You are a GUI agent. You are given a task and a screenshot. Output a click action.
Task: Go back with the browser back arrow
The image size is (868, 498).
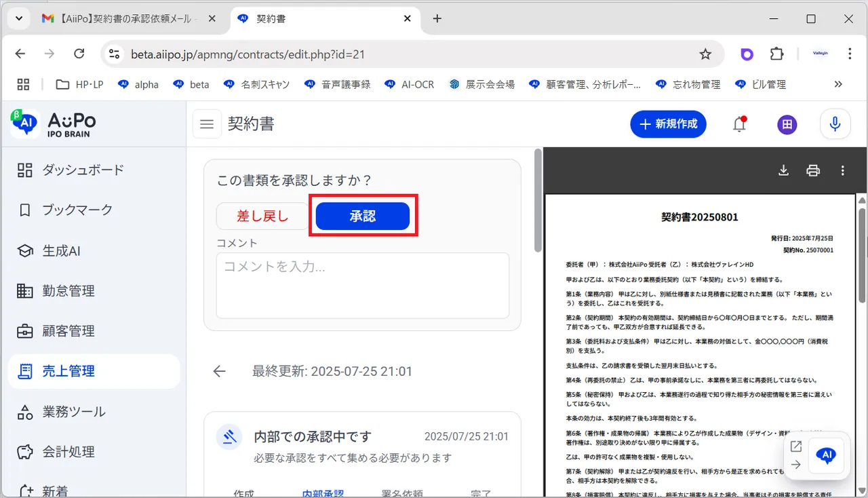tap(20, 54)
